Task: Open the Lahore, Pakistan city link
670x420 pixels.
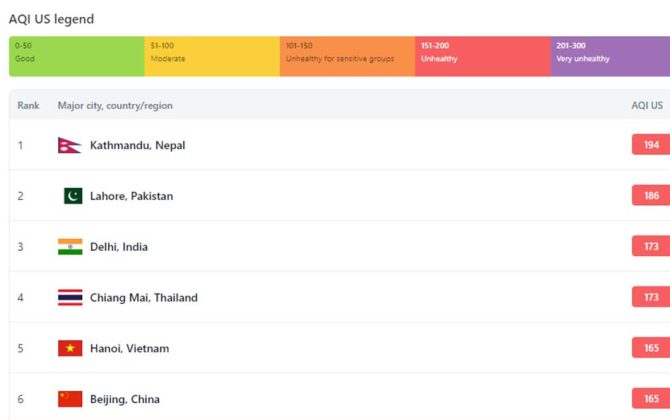Action: click(x=131, y=196)
